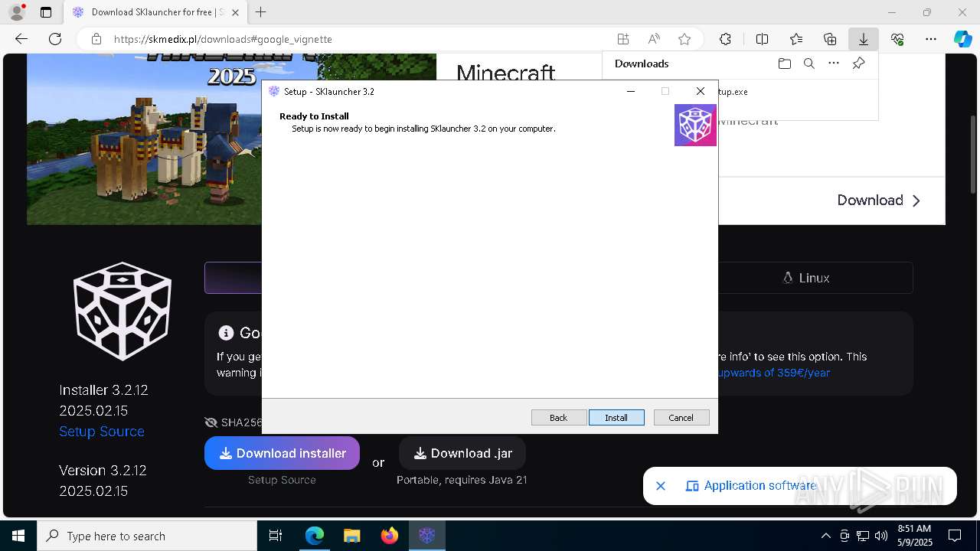980x551 pixels.
Task: Pin the Downloads panel
Action: [x=859, y=64]
